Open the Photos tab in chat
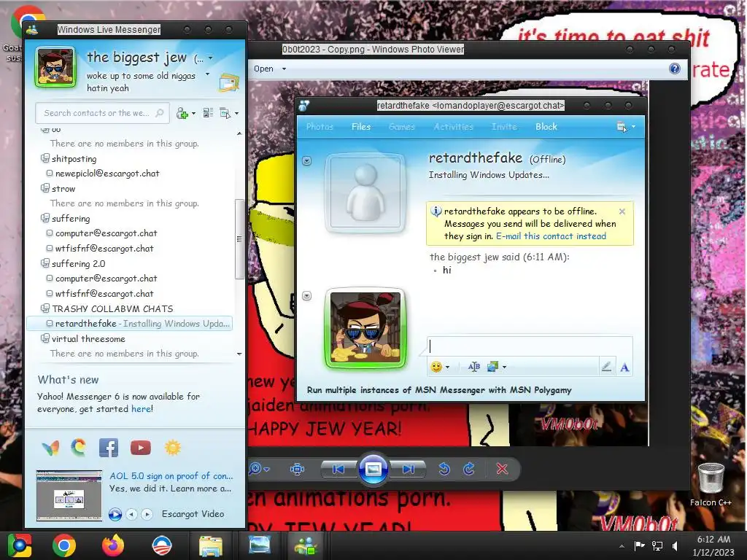 320,127
